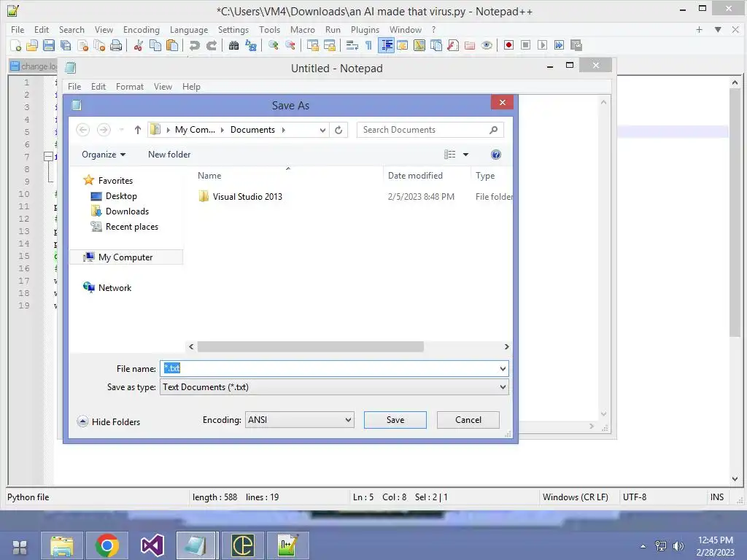Open Google Chrome from the taskbar
This screenshot has width=747, height=560.
tap(107, 545)
